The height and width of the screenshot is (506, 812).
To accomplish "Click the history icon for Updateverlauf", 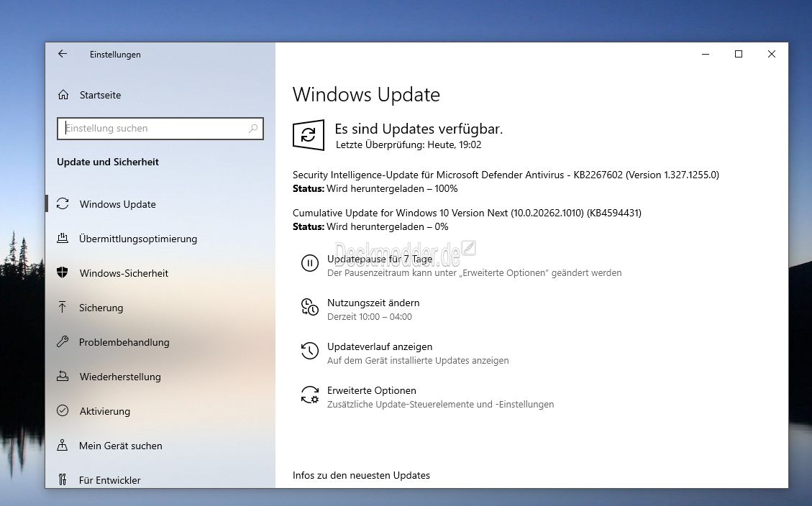I will [310, 351].
